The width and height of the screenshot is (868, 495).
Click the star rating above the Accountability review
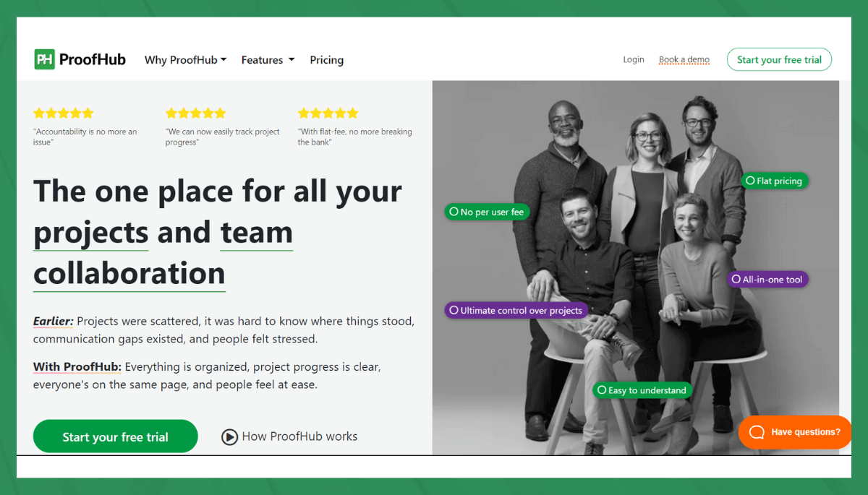pos(64,113)
